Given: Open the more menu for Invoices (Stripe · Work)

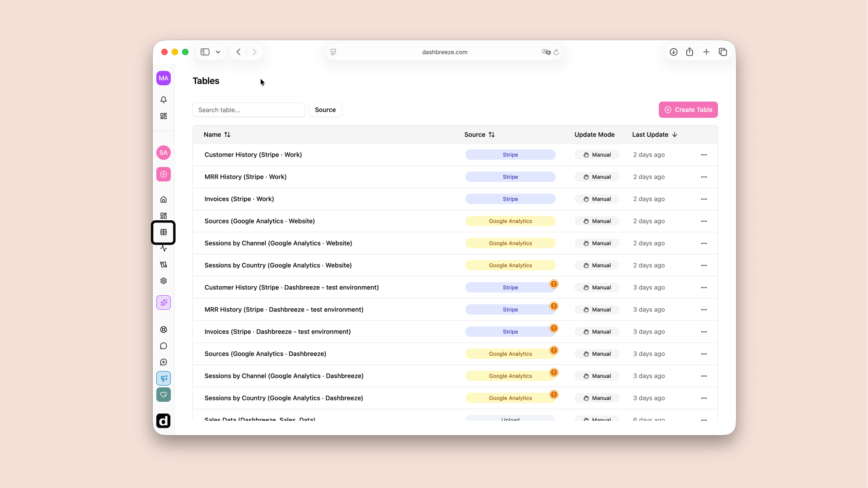Looking at the screenshot, I should tap(704, 199).
